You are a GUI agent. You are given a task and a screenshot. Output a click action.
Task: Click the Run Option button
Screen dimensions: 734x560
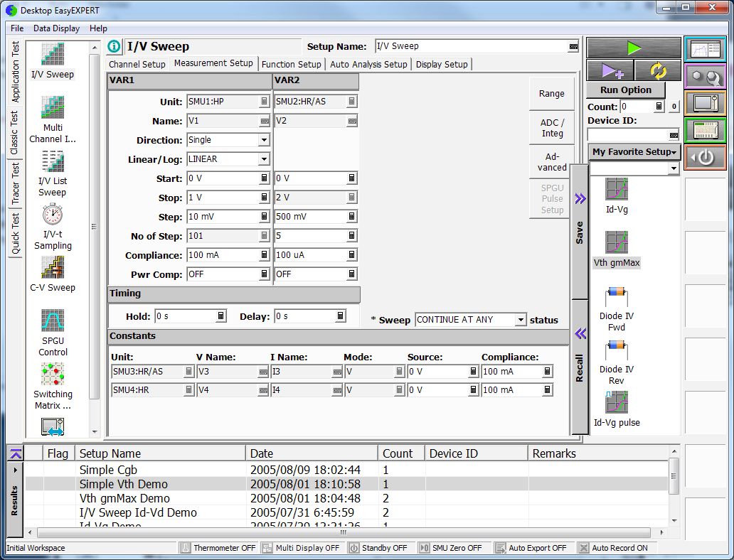coord(625,90)
